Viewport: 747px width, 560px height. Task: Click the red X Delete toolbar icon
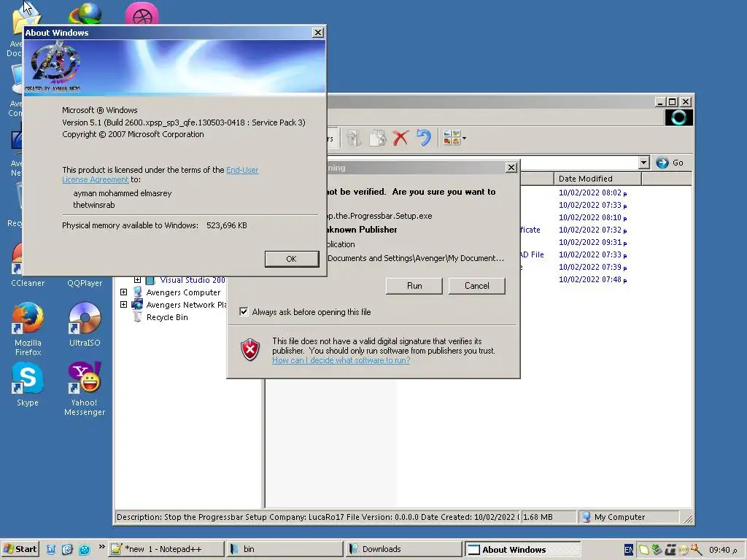click(x=400, y=138)
